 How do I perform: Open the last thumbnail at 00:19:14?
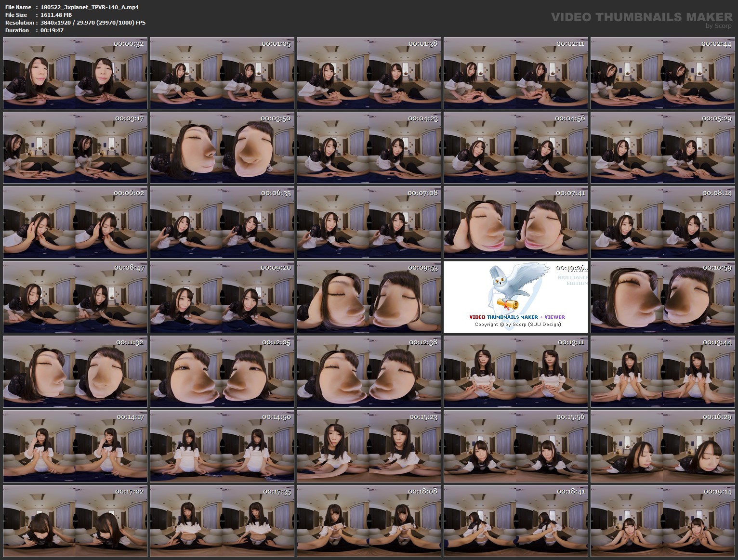coord(664,521)
